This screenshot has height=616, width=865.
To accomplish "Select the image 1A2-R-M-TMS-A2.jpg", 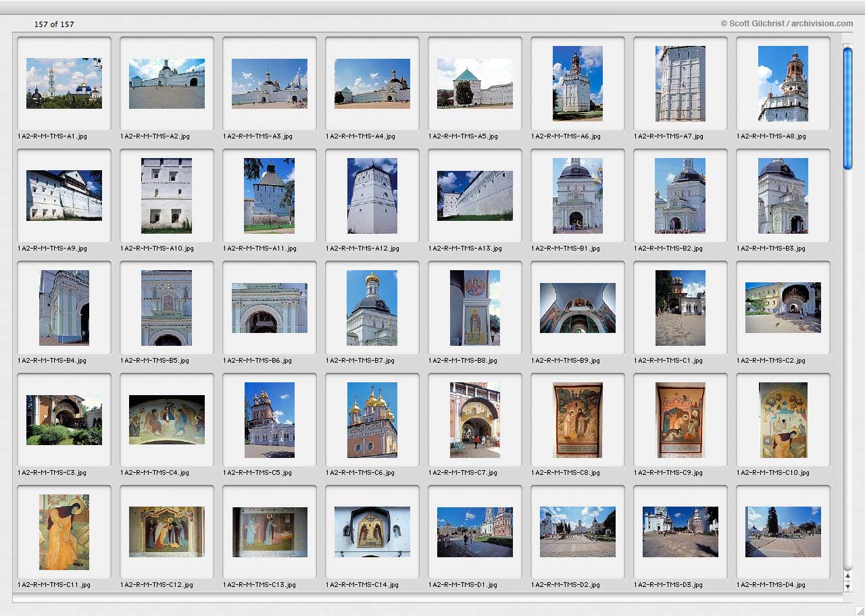I will [x=167, y=84].
